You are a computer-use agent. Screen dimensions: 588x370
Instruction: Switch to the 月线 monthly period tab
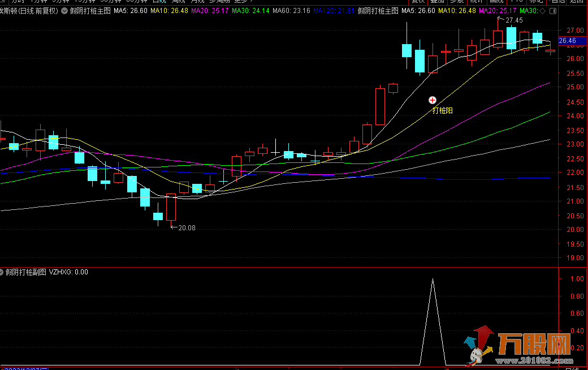(198, 1)
